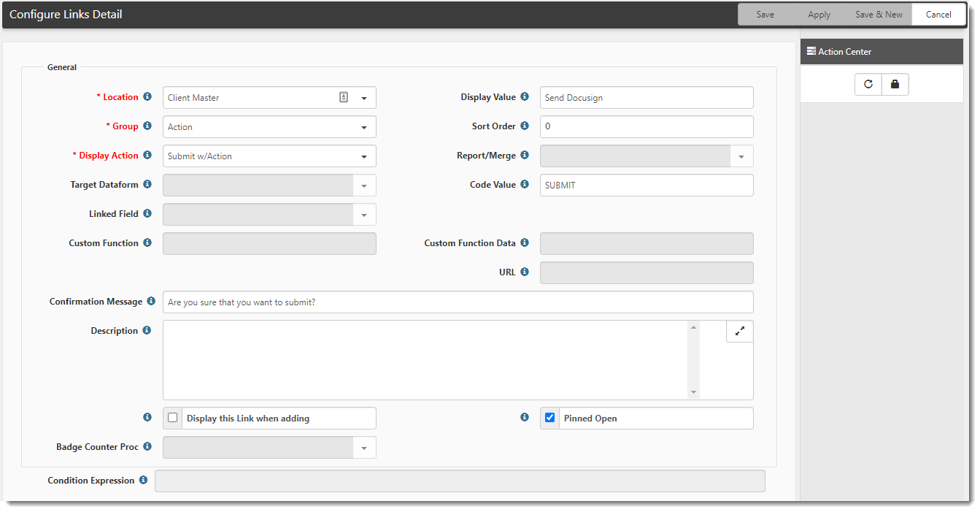
Task: Click the Sort Order input field
Action: (646, 127)
